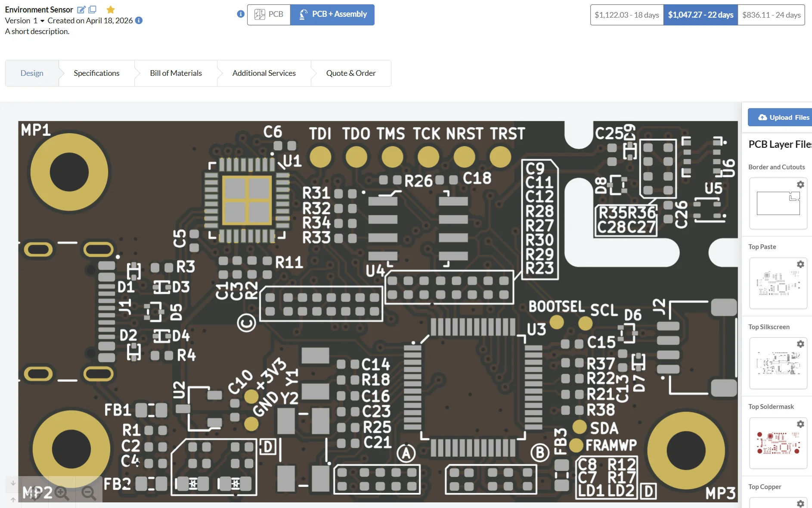The width and height of the screenshot is (812, 508).
Task: Choose the $1,122.03 - 18 days price option
Action: point(627,15)
